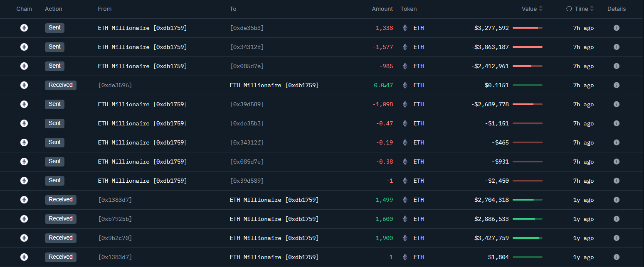Click value bar for $3,427,759 row
Viewport: 644px width, 267px height.
[528, 238]
